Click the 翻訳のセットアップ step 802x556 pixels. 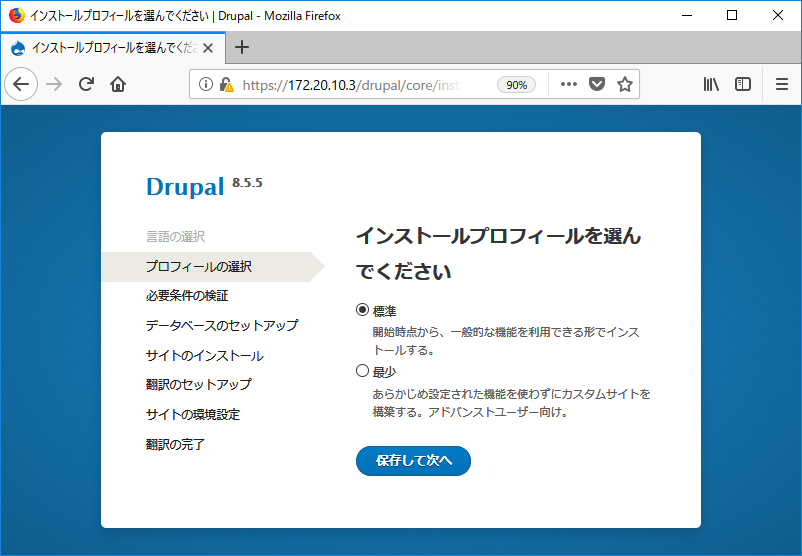coord(198,385)
